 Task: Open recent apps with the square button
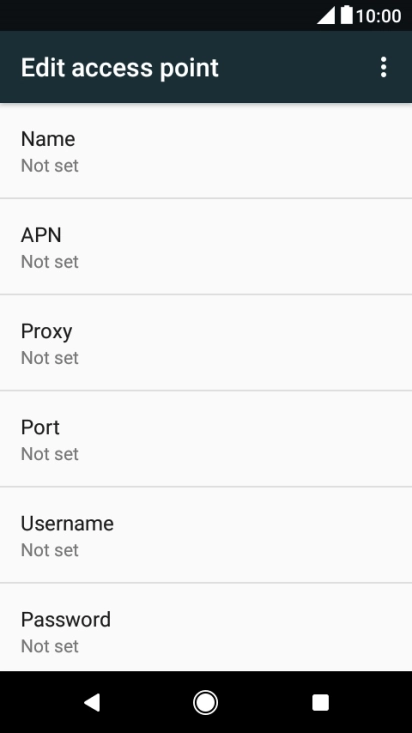pyautogui.click(x=320, y=702)
